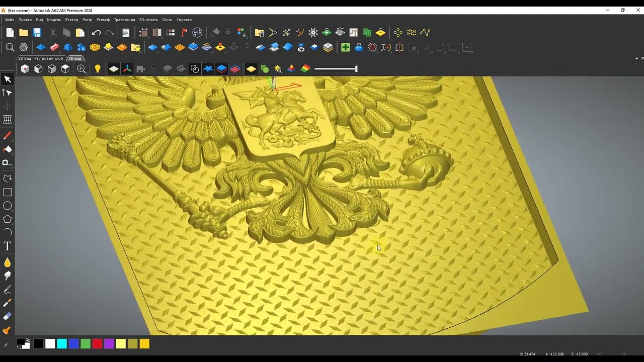The image size is (644, 362).
Task: Click the green plus relief icon
Action: coord(345,48)
